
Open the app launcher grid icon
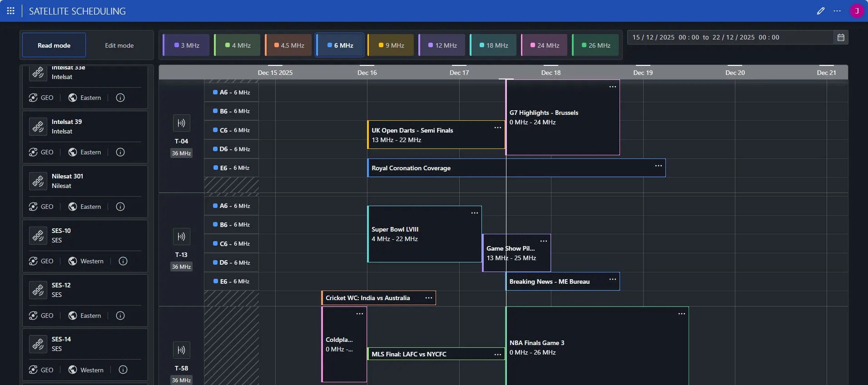click(11, 11)
